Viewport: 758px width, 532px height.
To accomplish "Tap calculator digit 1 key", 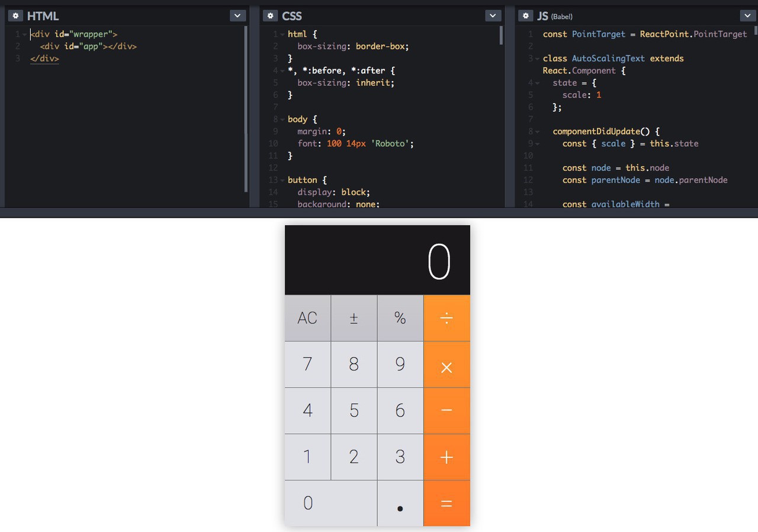I will coord(307,457).
